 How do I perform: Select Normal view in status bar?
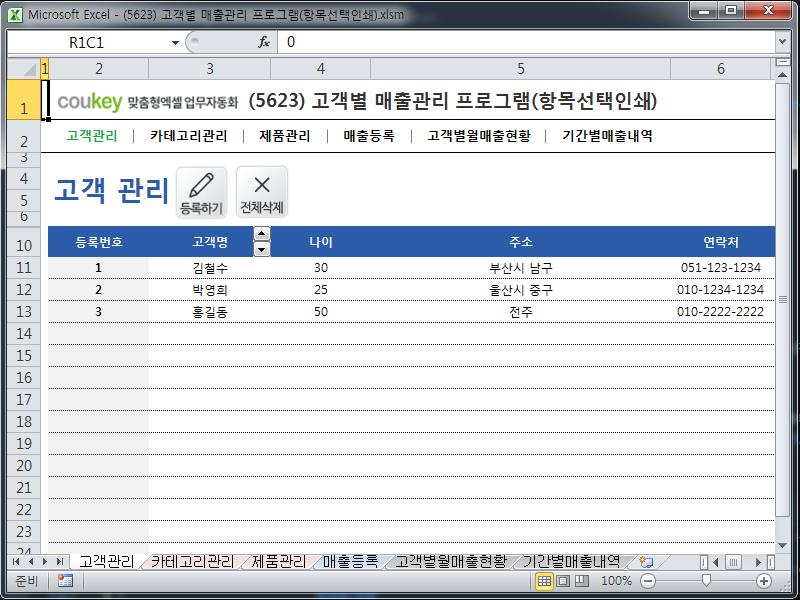pyautogui.click(x=544, y=581)
